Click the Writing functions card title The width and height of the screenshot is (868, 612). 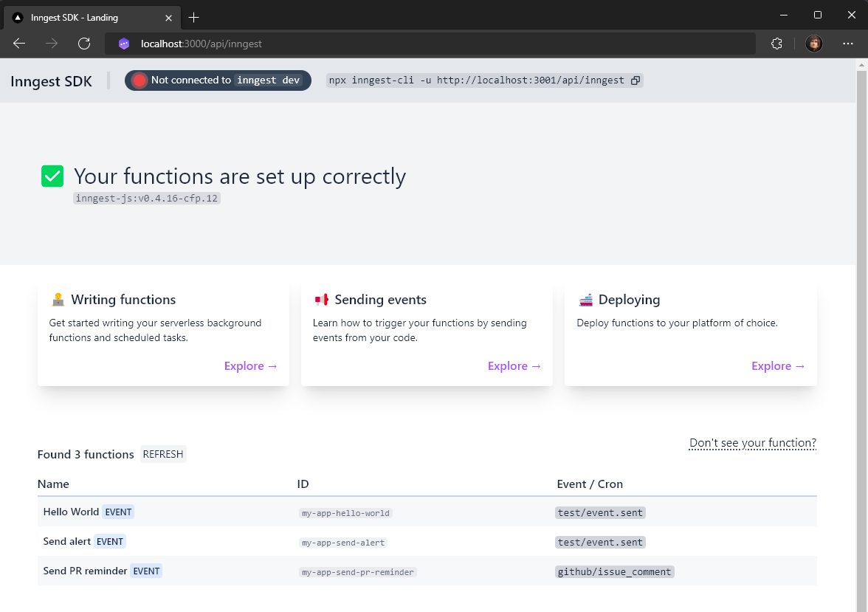click(x=123, y=300)
